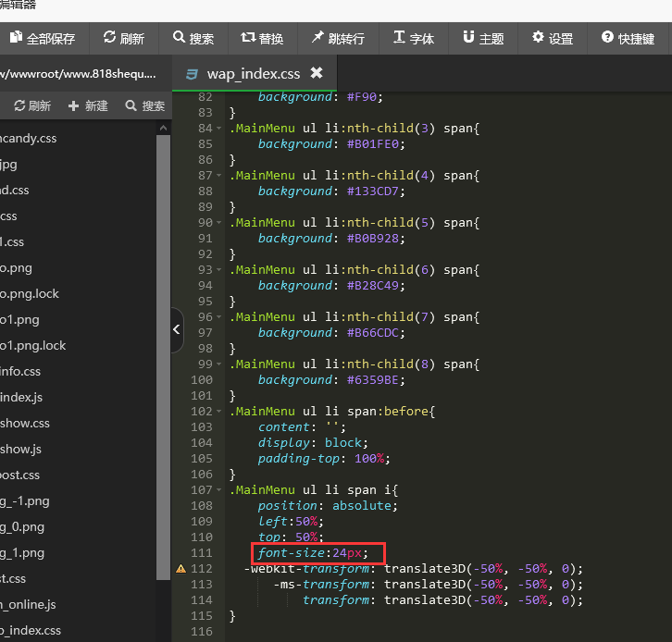This screenshot has width=672, height=642.
Task: Open the 替换 replace tool
Action: coord(262,39)
